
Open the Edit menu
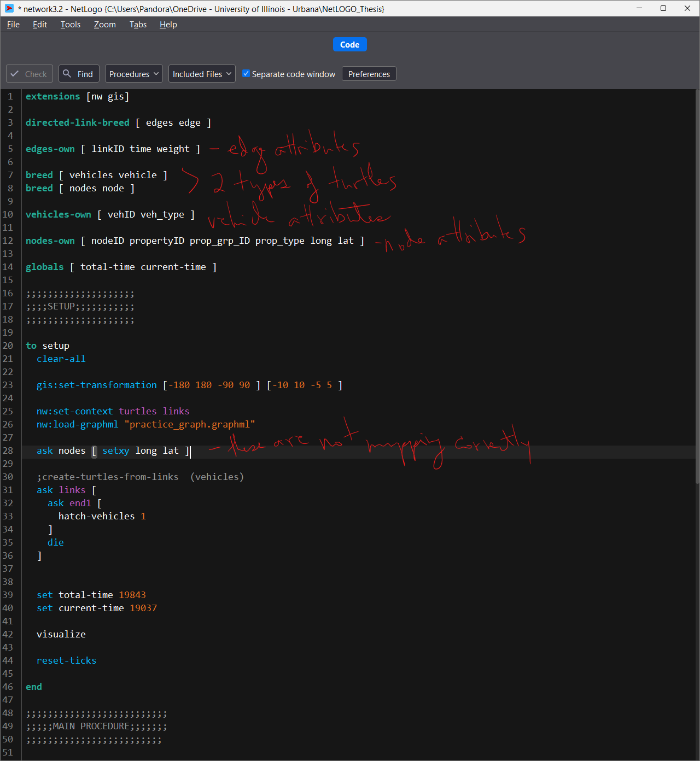click(40, 25)
